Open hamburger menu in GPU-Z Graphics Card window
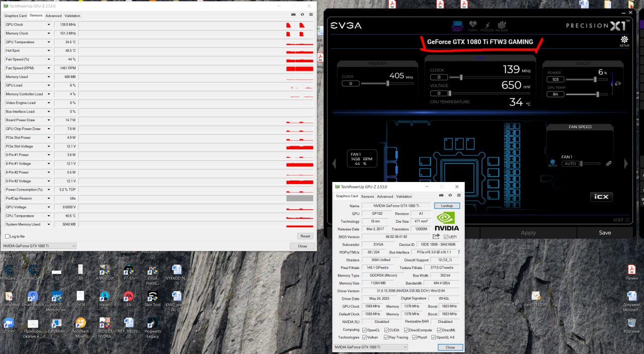This screenshot has width=644, height=354. click(x=459, y=195)
